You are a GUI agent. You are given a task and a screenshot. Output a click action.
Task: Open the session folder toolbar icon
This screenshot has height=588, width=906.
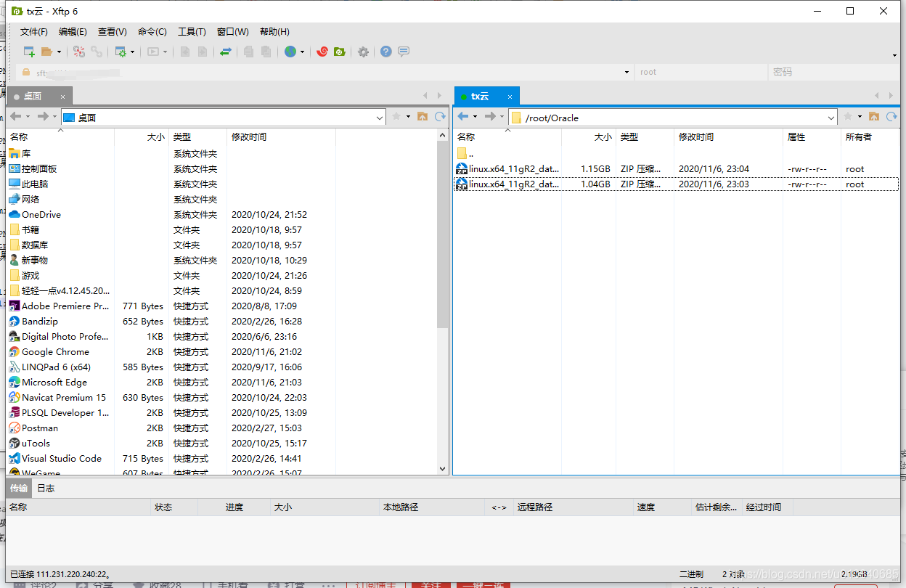click(x=46, y=52)
